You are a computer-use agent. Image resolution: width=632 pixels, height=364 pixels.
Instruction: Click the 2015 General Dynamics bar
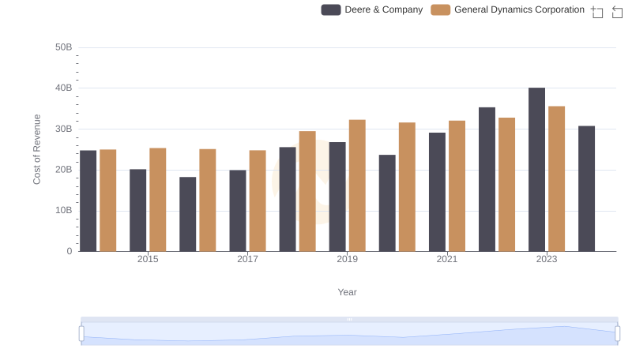point(157,200)
